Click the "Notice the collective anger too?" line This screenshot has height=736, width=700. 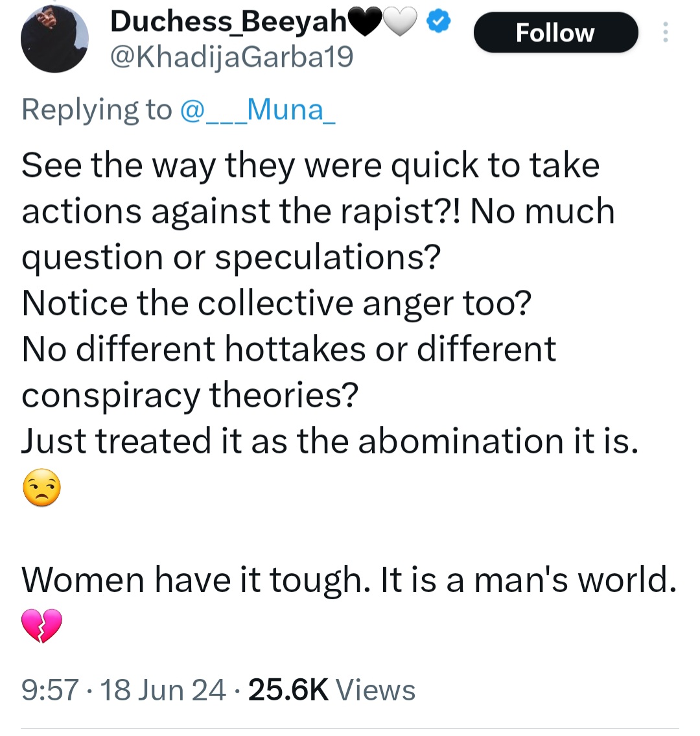coord(277,303)
